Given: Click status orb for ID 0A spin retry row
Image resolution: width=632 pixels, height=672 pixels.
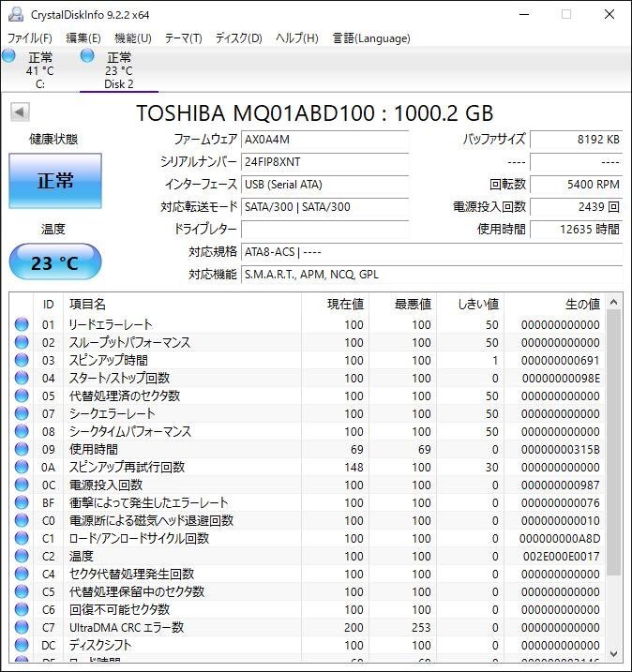Looking at the screenshot, I should pyautogui.click(x=22, y=467).
